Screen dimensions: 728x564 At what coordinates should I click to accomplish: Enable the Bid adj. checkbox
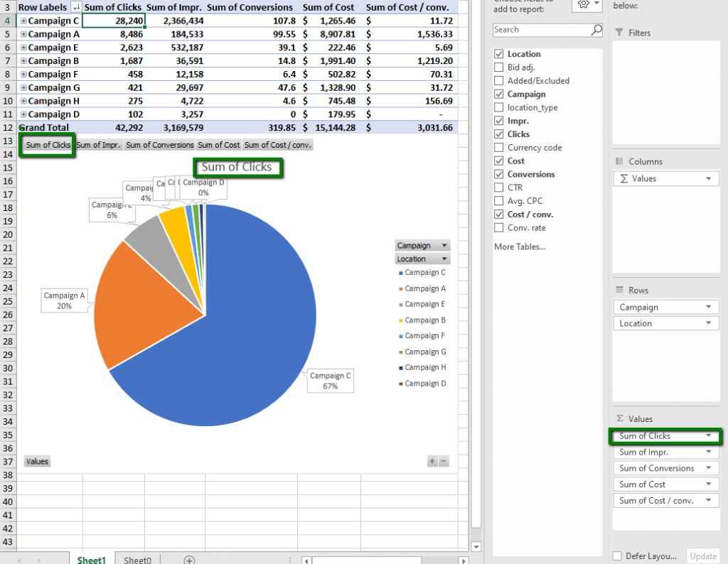[498, 67]
